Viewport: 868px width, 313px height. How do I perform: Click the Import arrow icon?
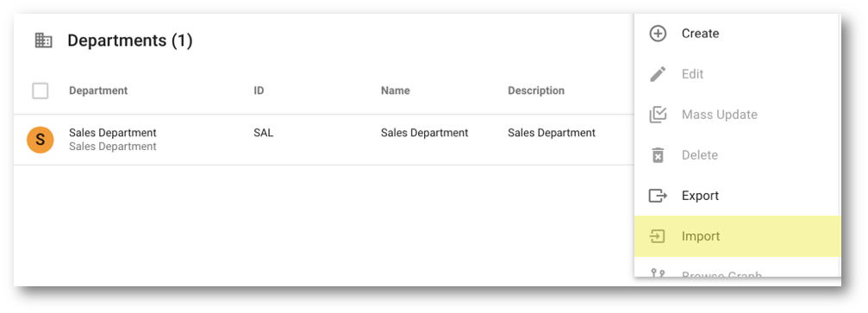[657, 236]
